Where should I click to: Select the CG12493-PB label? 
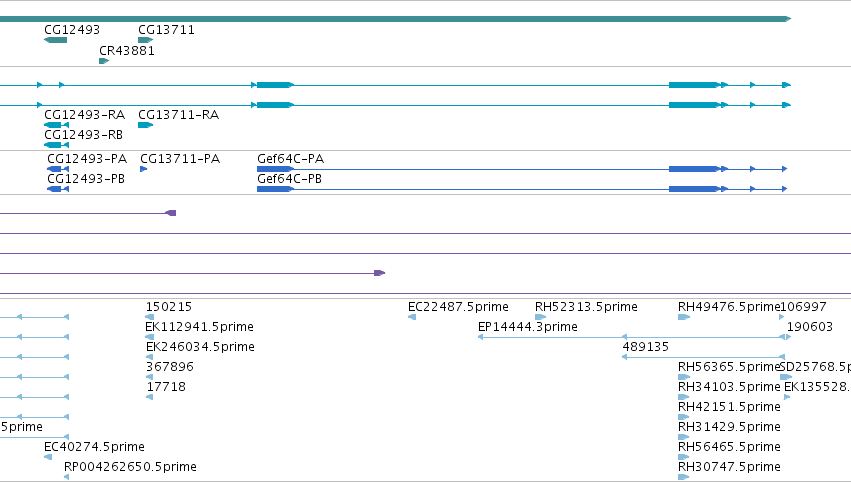point(86,179)
